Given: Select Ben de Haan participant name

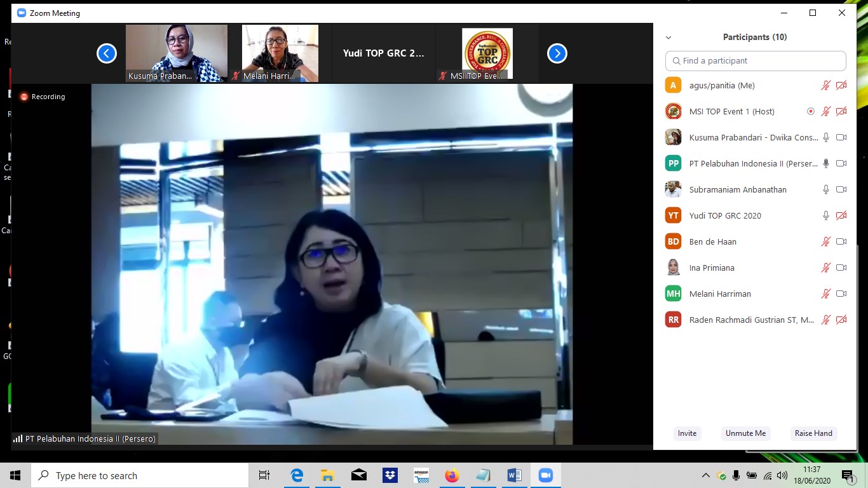Looking at the screenshot, I should 713,241.
